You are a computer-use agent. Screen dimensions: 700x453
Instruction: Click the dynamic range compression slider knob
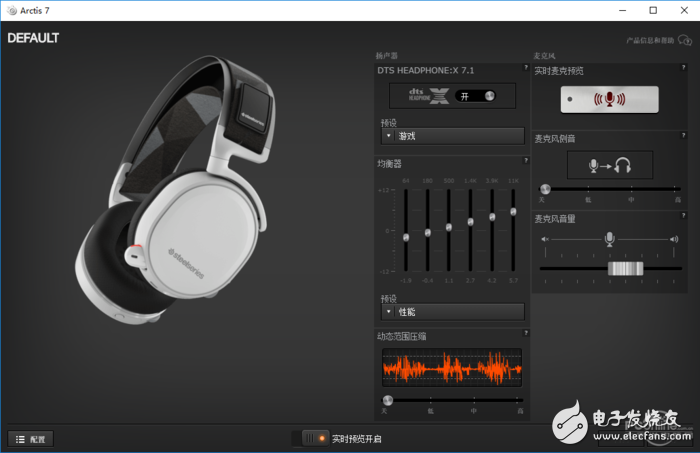[388, 400]
